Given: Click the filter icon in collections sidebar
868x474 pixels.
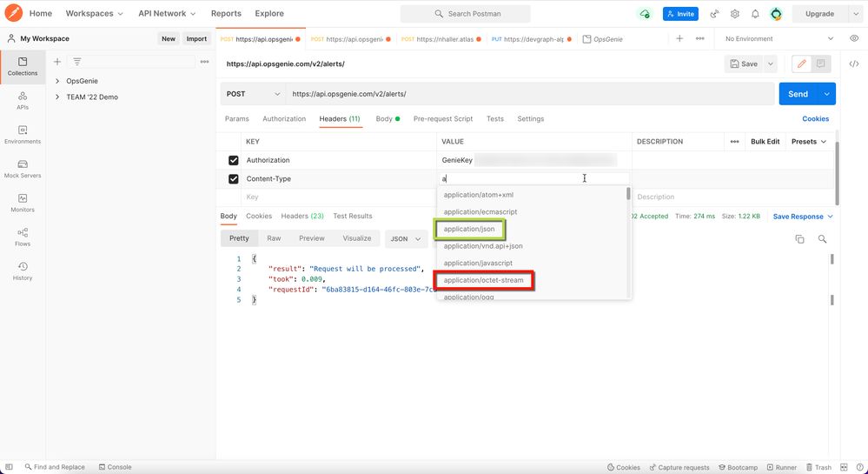Looking at the screenshot, I should point(77,62).
